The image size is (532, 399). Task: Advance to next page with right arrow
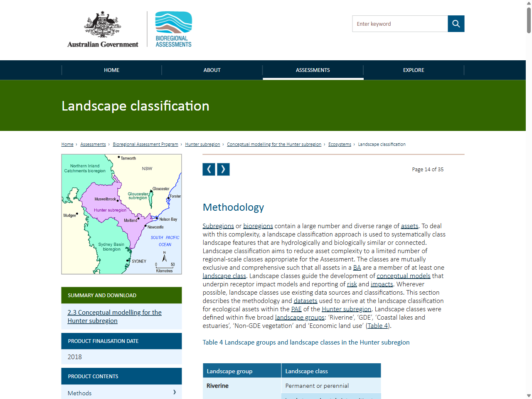(223, 169)
